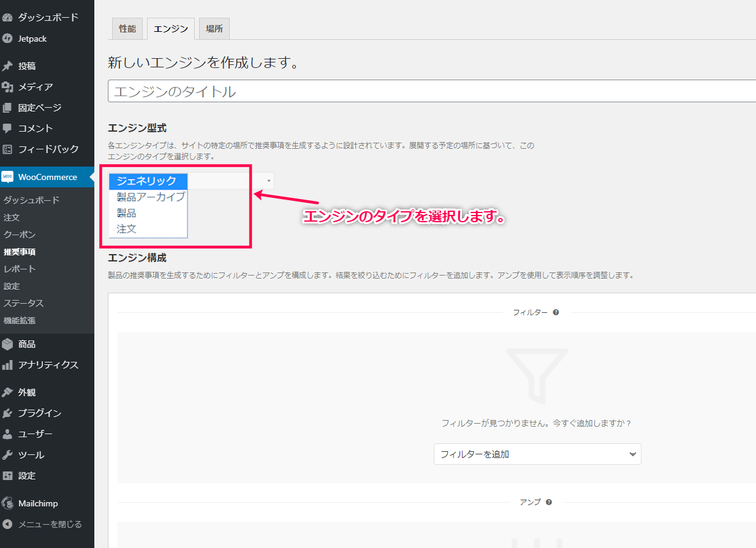Click メニューを閉じる to collapse sidebar

50,524
